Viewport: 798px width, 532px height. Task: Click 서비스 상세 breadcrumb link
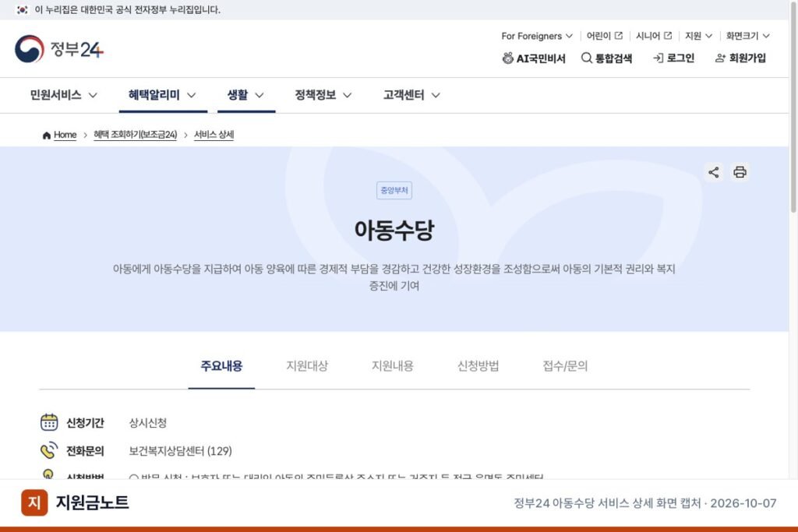point(214,135)
